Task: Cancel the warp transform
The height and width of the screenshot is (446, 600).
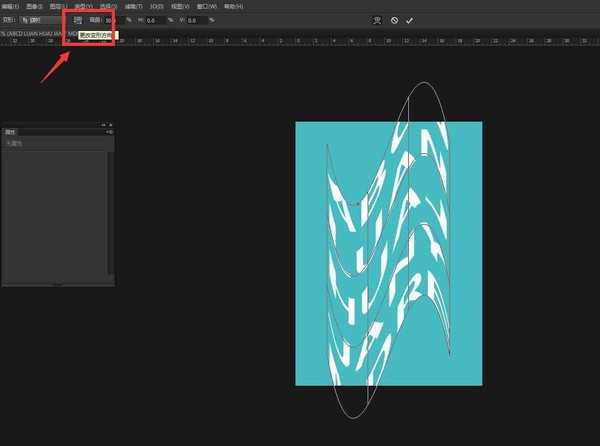Action: [394, 20]
